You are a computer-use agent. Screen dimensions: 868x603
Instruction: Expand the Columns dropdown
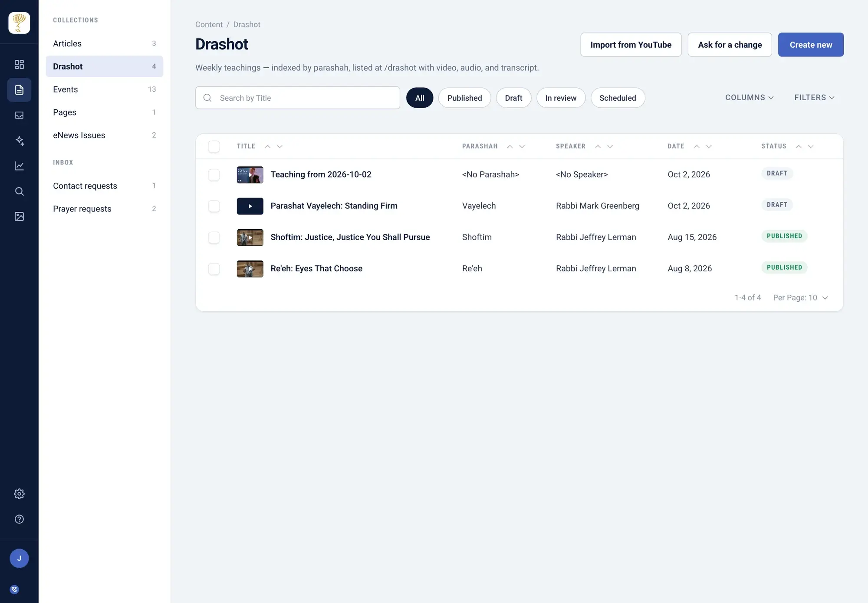pyautogui.click(x=750, y=98)
